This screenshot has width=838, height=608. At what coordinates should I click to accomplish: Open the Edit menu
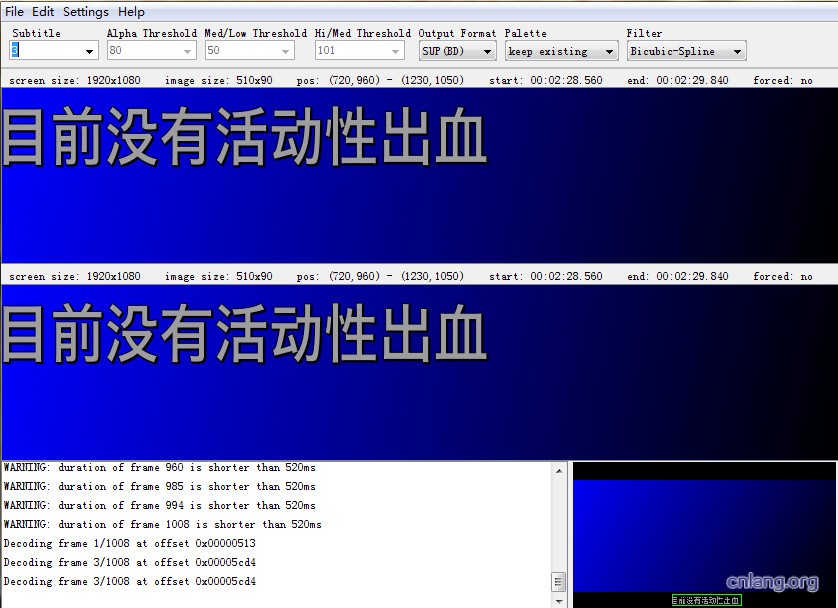43,12
